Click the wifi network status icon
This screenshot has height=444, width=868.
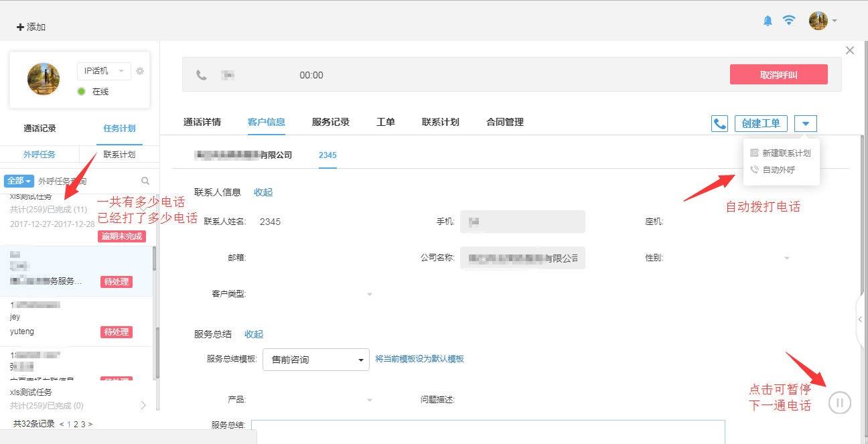[x=789, y=20]
